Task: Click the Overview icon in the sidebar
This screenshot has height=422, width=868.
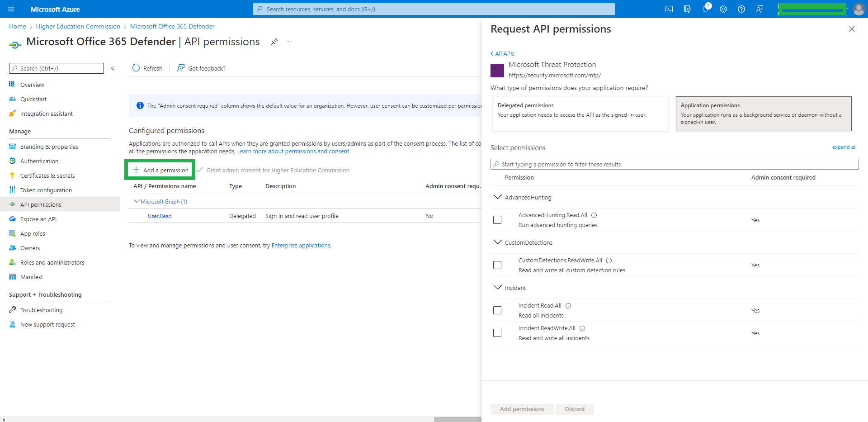Action: [x=12, y=85]
